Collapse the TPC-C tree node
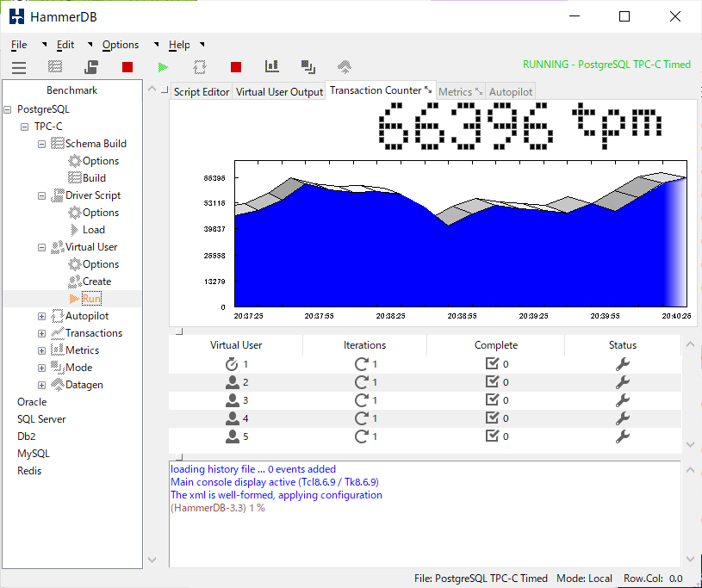The image size is (702, 588). click(25, 127)
